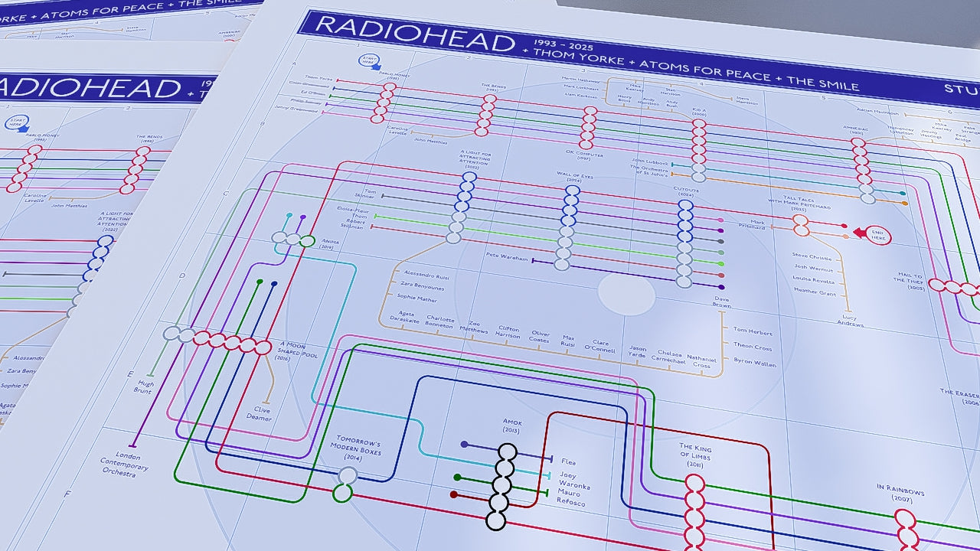Click John Matthias on the left poster
The image size is (980, 551).
(68, 204)
